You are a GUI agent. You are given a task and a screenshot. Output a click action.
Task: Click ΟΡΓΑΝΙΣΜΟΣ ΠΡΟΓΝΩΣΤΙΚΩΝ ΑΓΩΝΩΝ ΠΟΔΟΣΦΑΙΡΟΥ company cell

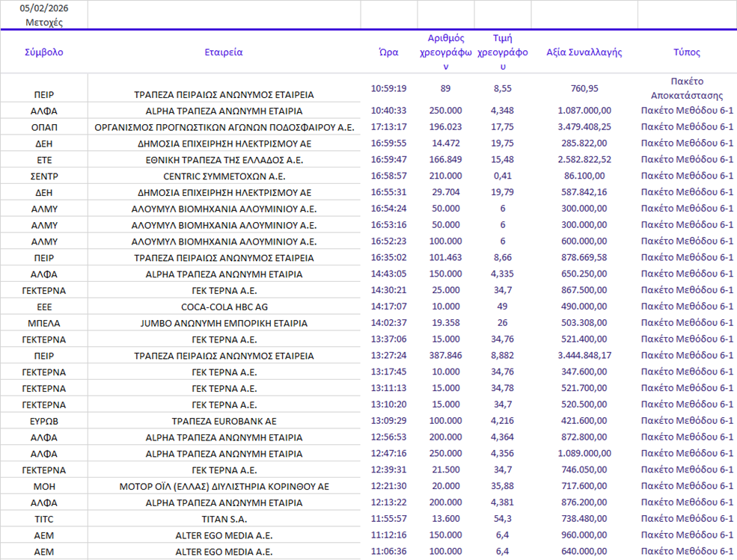[224, 127]
